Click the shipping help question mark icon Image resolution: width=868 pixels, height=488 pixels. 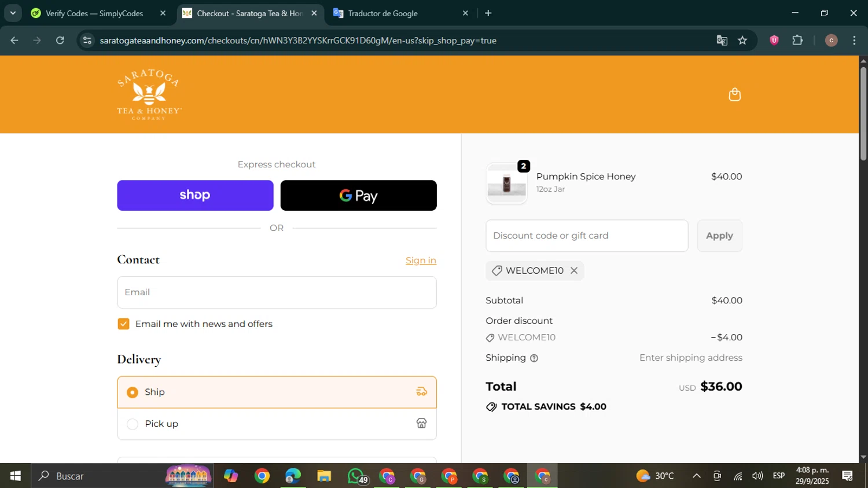pyautogui.click(x=534, y=358)
